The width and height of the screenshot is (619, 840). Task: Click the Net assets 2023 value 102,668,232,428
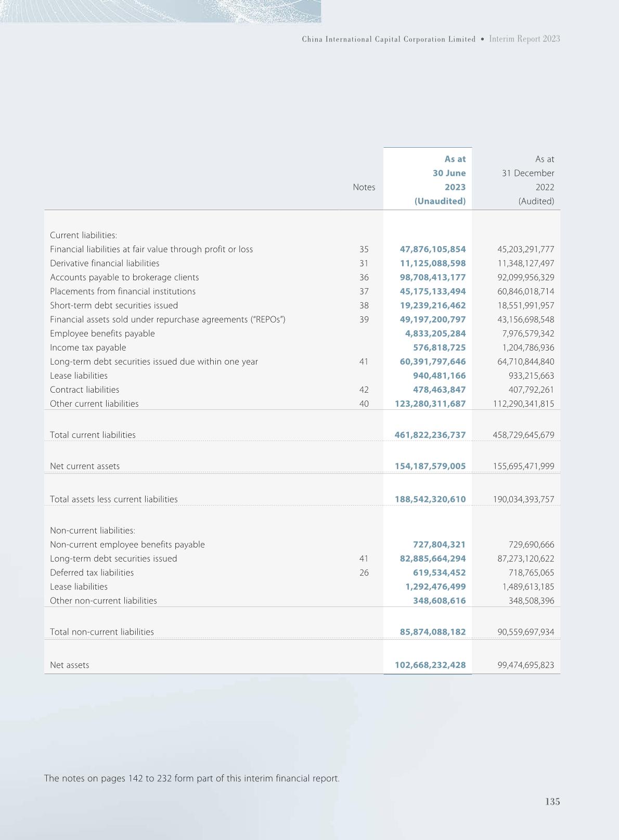(430, 665)
